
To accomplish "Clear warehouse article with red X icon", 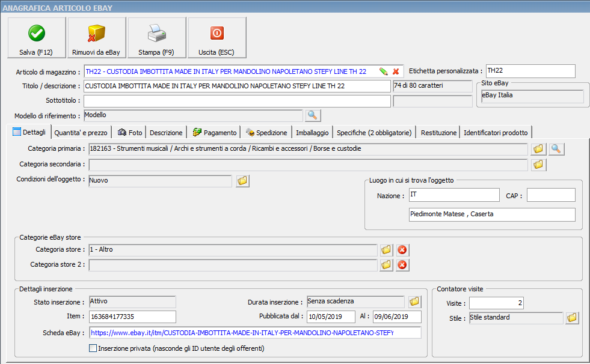I will 396,71.
